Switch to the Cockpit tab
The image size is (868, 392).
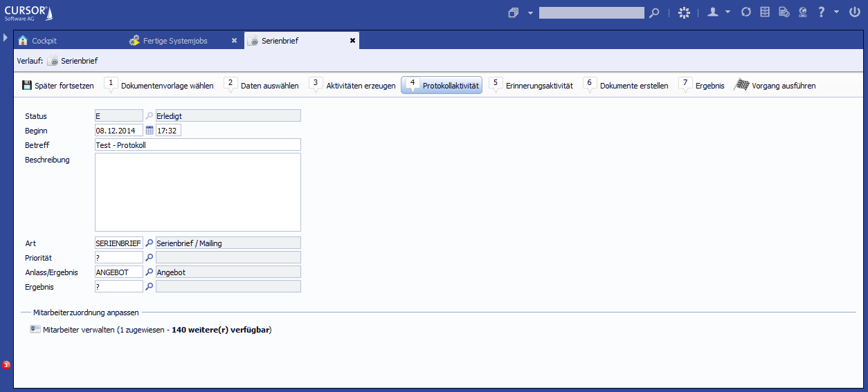[44, 41]
